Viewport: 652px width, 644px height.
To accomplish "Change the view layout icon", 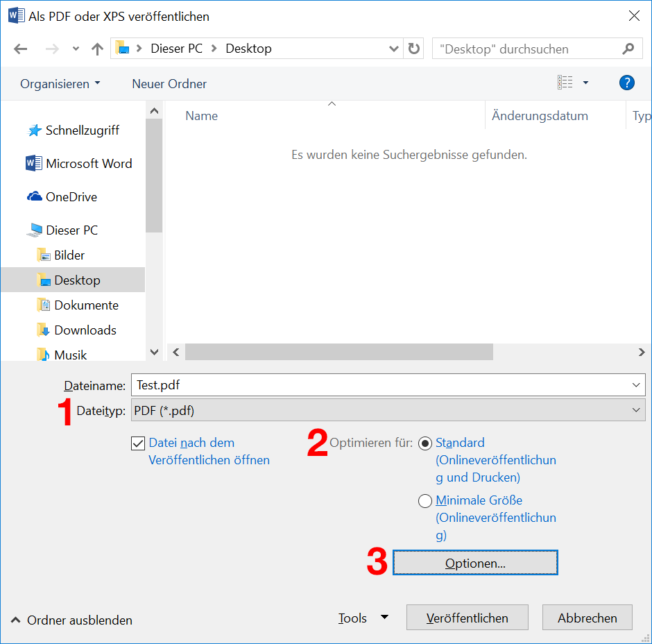I will point(565,83).
